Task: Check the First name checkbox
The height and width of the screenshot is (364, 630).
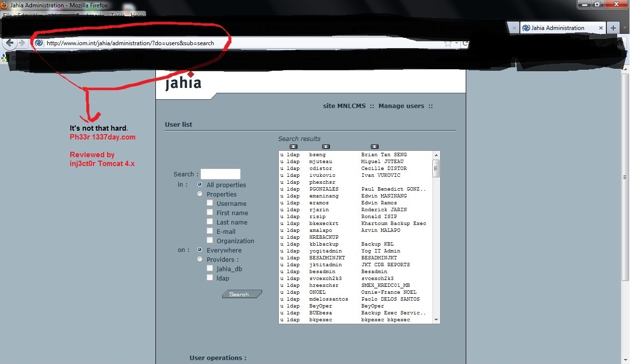Action: click(x=210, y=212)
